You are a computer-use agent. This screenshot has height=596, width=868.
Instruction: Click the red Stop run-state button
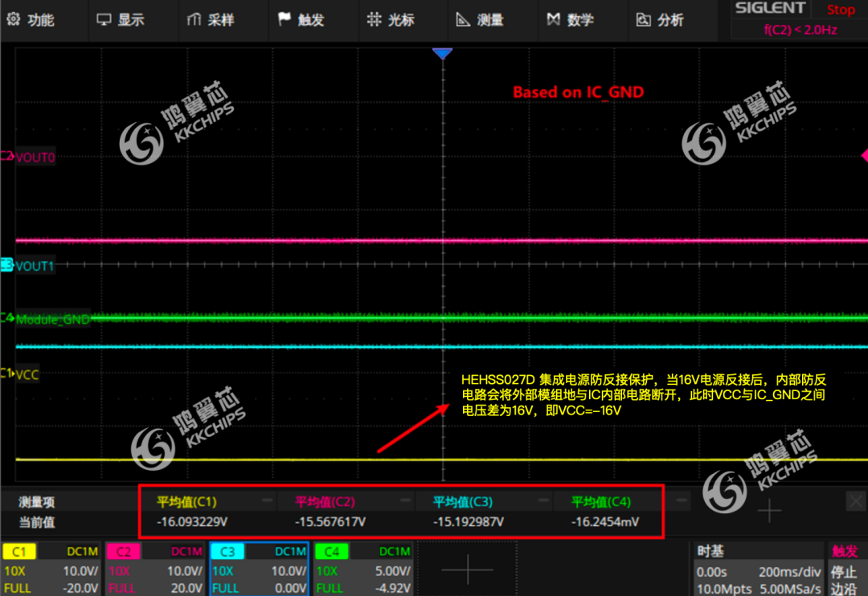pos(841,10)
